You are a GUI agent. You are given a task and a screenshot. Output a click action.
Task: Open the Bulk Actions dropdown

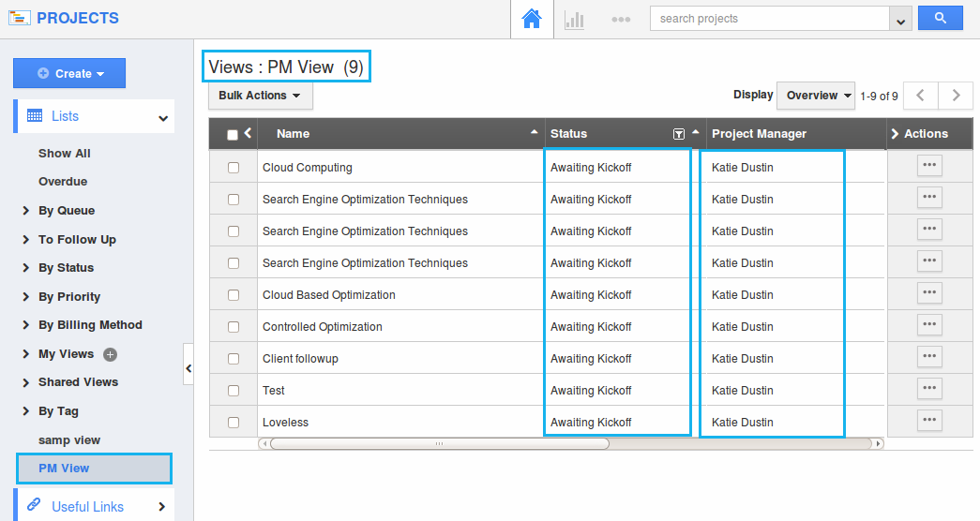coord(260,96)
